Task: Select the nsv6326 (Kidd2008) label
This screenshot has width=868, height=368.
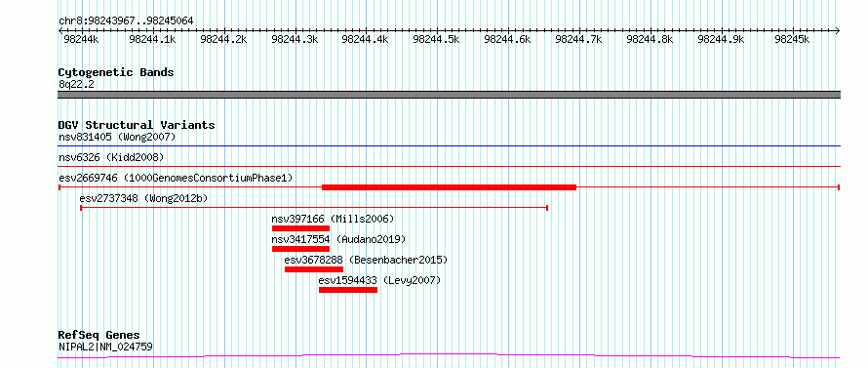Action: 111,157
